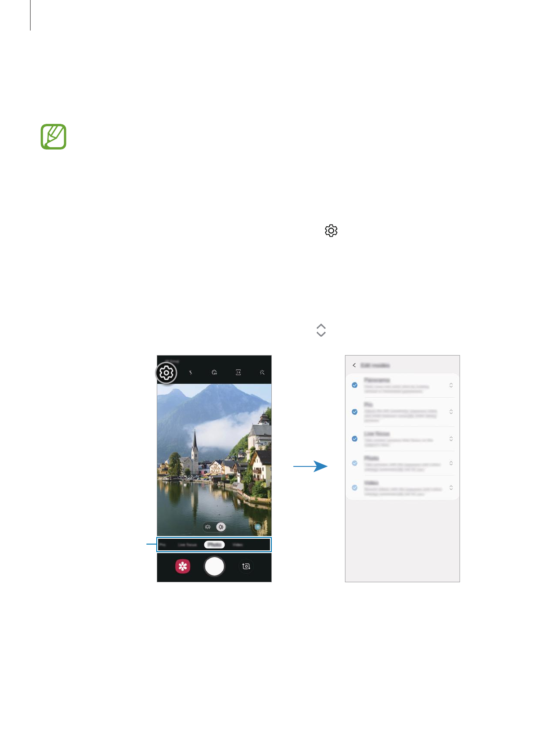Click the Pro row reorder arrows
This screenshot has height=756, width=535.
point(451,412)
